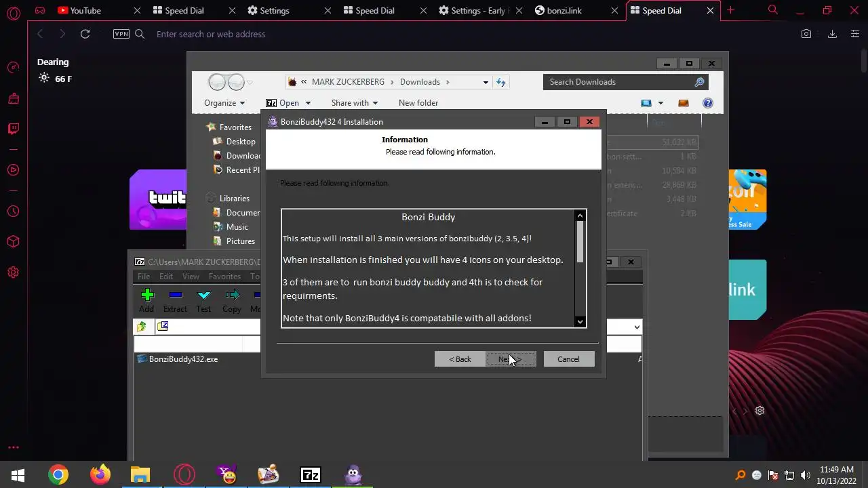Screen dimensions: 868x488
Task: Open speed dial settings gear
Action: click(760, 411)
